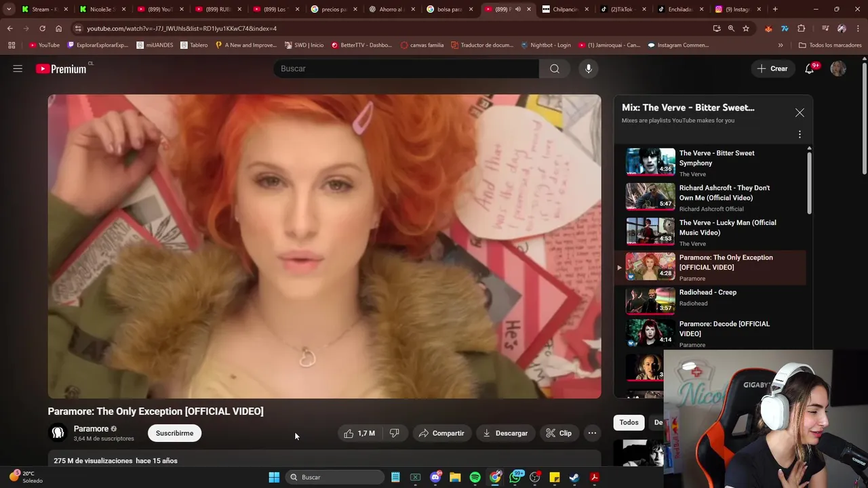Open the YouTube bookmark
The image size is (868, 488).
click(x=44, y=45)
